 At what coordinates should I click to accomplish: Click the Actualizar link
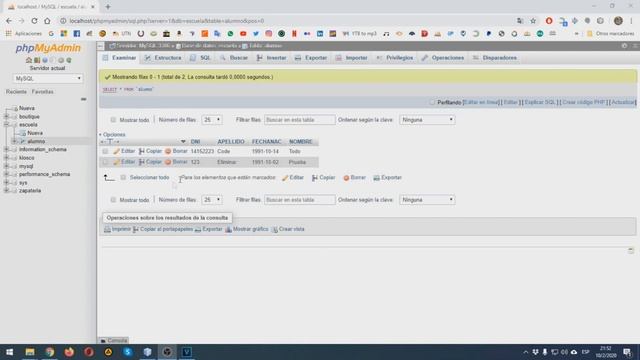[x=623, y=102]
